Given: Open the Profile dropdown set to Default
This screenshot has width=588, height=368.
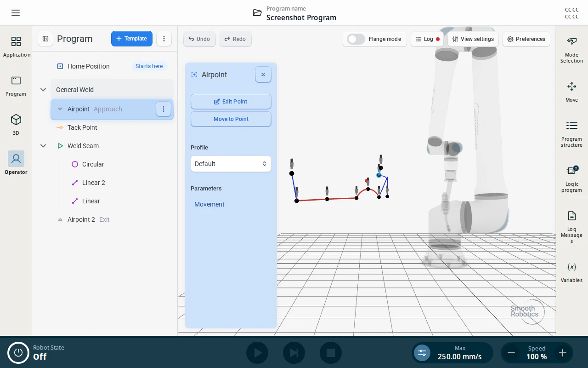Looking at the screenshot, I should click(x=231, y=164).
